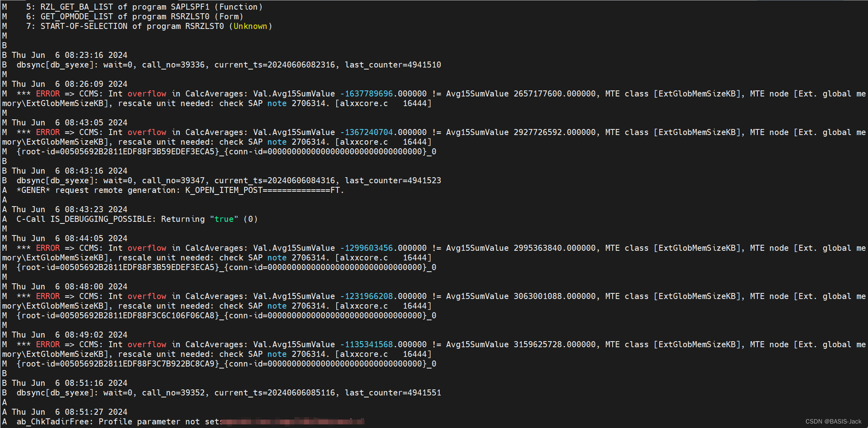Select the K_OPEN_ITEM_POST generation request line
Image resolution: width=868 pixels, height=428 pixels.
tap(173, 190)
